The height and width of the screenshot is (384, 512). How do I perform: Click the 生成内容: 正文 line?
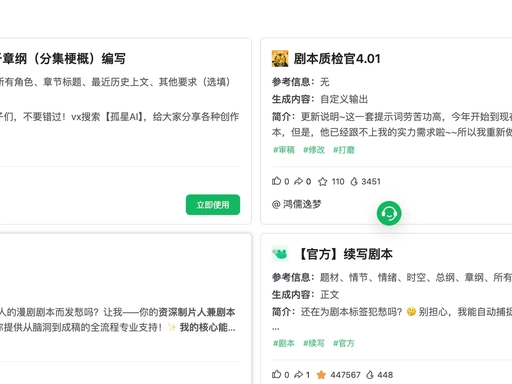click(x=305, y=295)
